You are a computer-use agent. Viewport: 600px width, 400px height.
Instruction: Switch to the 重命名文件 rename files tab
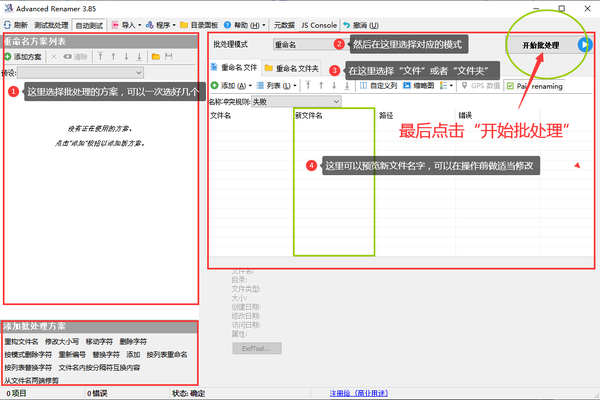pyautogui.click(x=235, y=68)
